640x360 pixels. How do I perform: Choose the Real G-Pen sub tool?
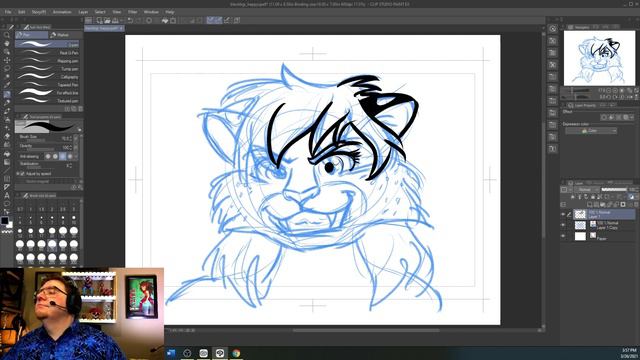47,53
